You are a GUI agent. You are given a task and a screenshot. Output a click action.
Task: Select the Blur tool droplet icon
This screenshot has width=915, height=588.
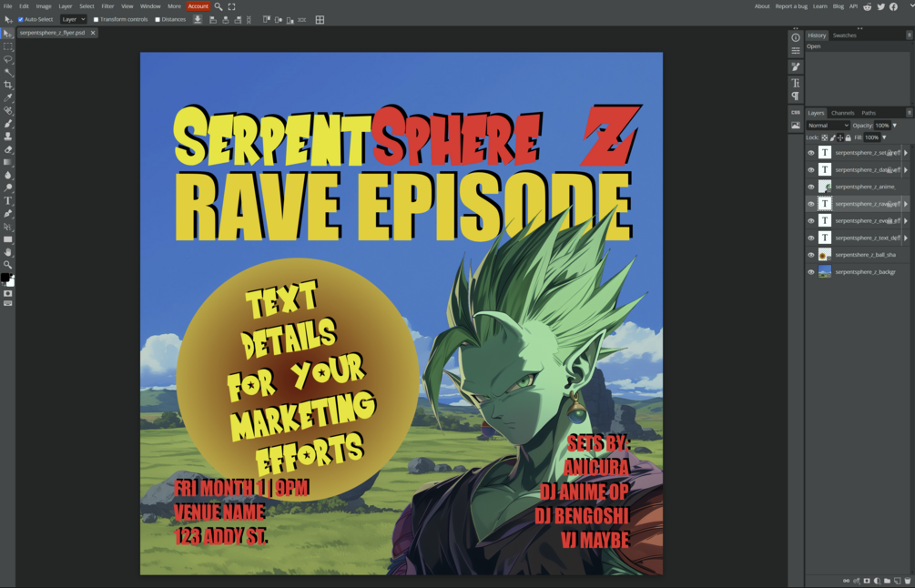point(7,175)
